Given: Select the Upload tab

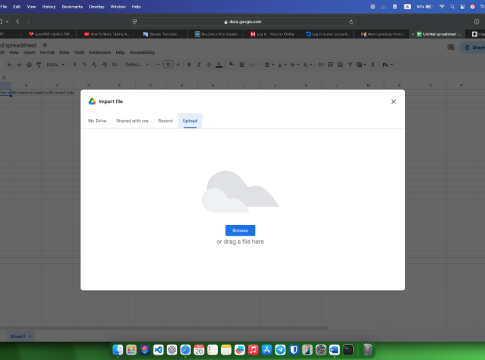Looking at the screenshot, I should [x=190, y=121].
